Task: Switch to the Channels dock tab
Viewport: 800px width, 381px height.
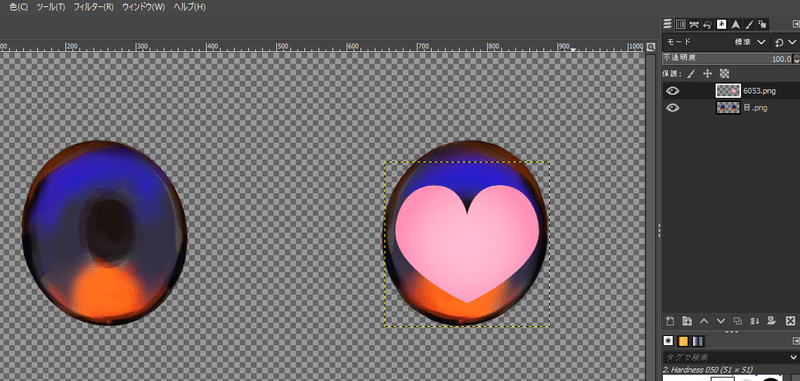Action: coord(681,24)
